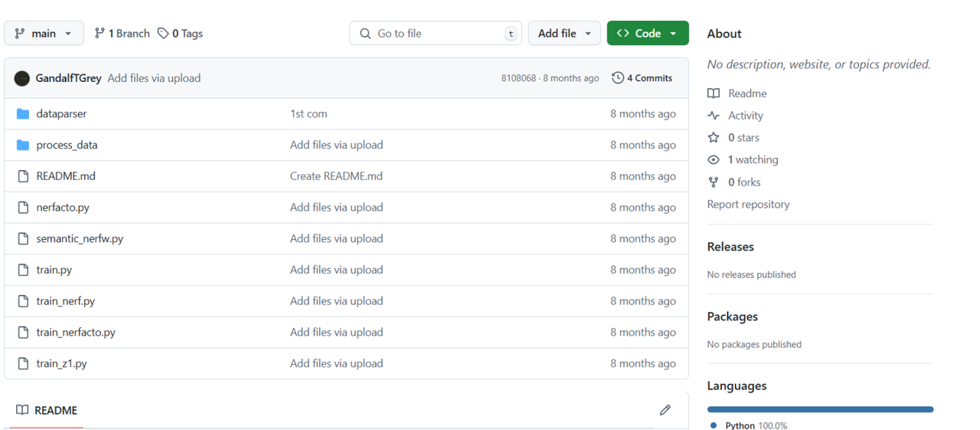This screenshot has width=980, height=430.
Task: Click the process_data folder icon
Action: pos(23,145)
